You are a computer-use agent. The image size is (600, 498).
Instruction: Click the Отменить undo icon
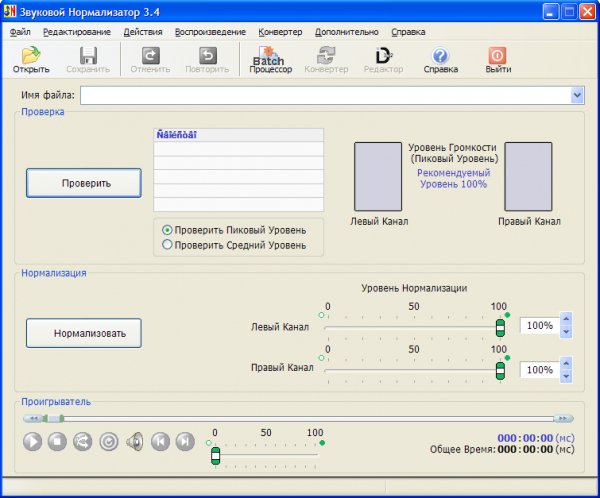click(150, 60)
